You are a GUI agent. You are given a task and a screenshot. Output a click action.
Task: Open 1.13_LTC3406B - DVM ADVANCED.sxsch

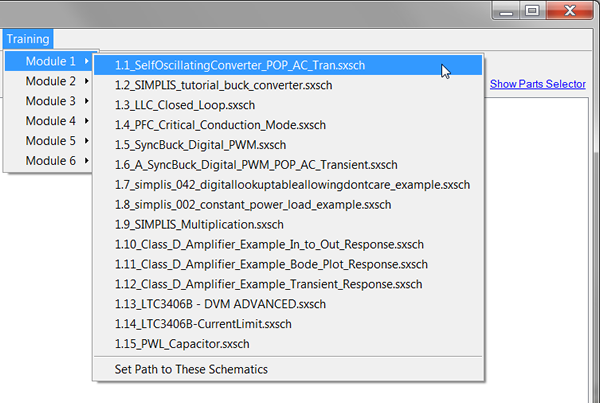pyautogui.click(x=288, y=304)
